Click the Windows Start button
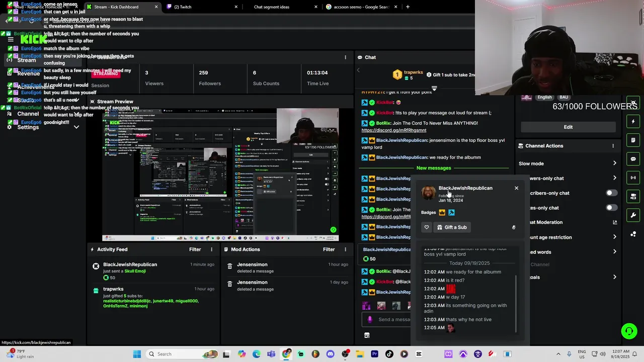Screen dimensions: 644x362 (137, 354)
